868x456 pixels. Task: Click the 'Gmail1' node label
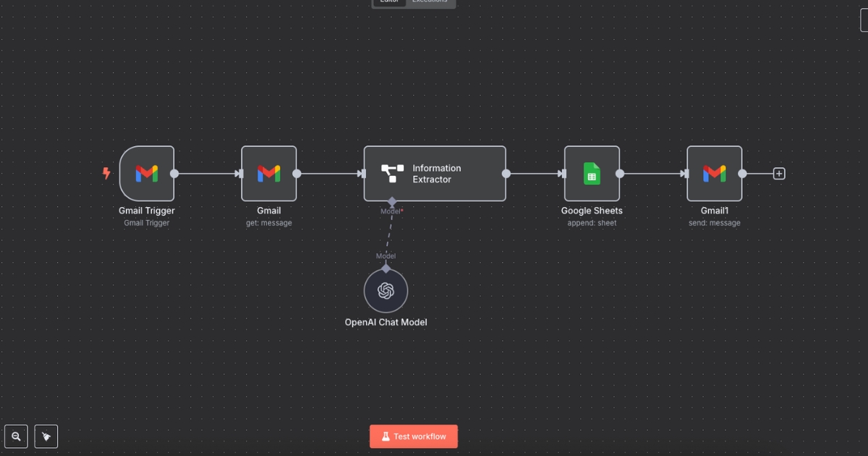(x=715, y=211)
